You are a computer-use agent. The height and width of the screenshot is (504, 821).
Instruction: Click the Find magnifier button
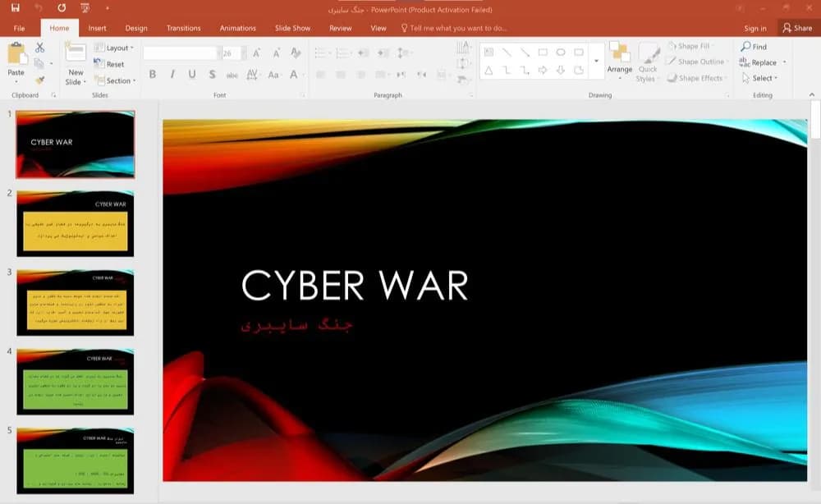pyautogui.click(x=754, y=47)
